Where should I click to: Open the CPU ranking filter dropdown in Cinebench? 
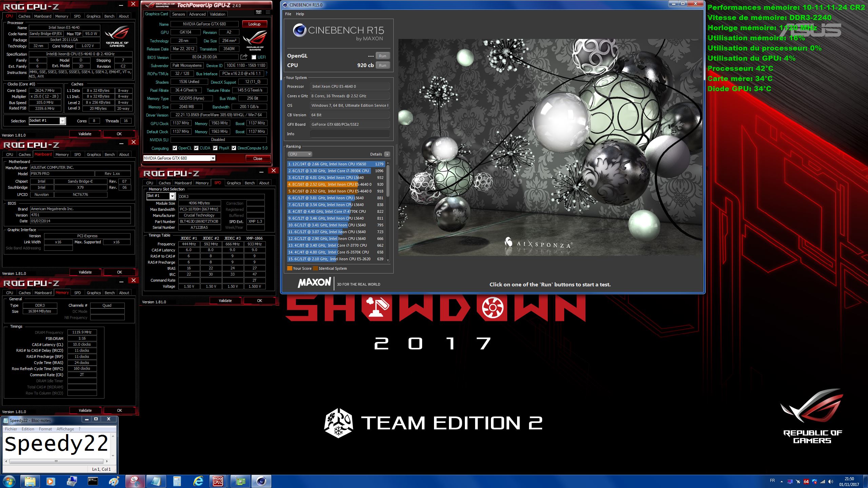click(x=300, y=154)
